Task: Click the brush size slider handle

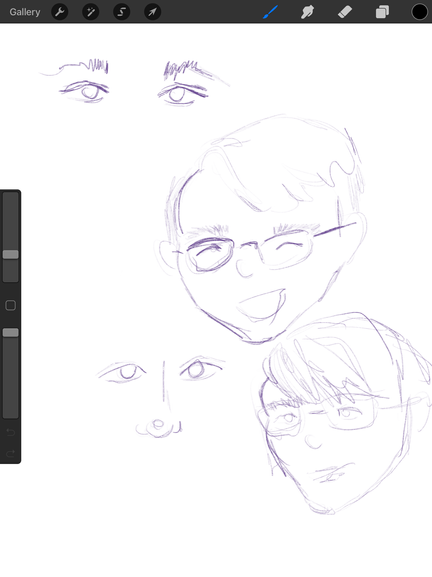Action: (11, 254)
